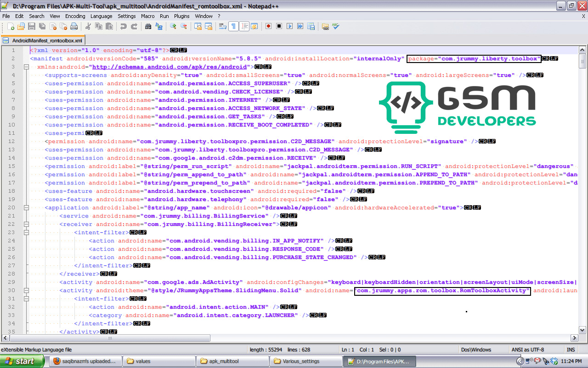Open the Encoding menu
588x368 pixels.
(x=75, y=16)
